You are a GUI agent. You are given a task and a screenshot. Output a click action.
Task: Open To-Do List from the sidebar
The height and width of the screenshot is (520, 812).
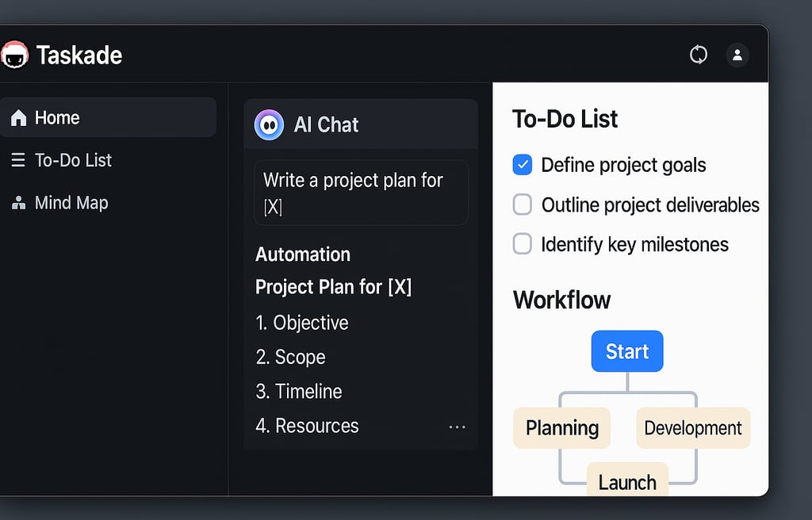[x=107, y=160]
